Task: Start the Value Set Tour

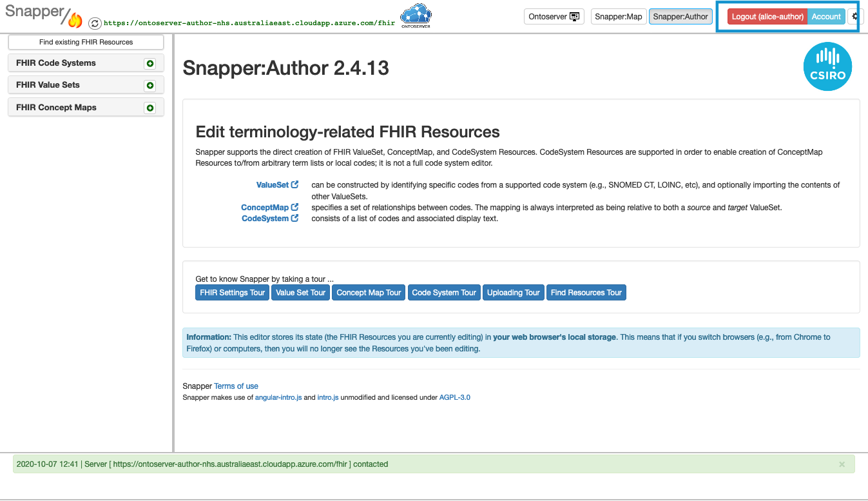Action: point(300,292)
